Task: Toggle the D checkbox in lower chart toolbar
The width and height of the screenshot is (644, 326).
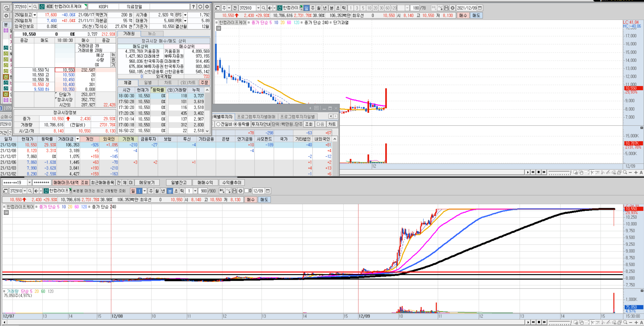Action: 247,191
